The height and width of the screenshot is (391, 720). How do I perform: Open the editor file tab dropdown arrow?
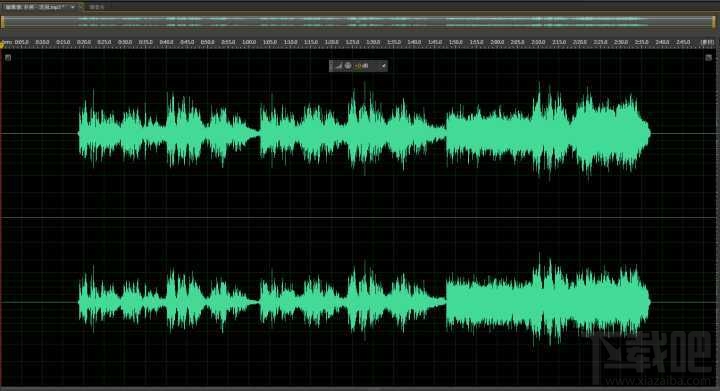73,7
